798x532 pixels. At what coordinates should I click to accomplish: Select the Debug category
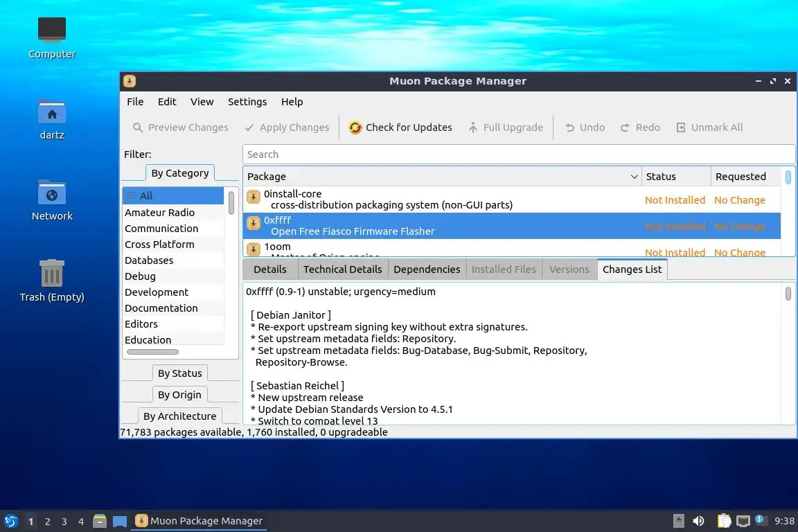tap(173, 276)
